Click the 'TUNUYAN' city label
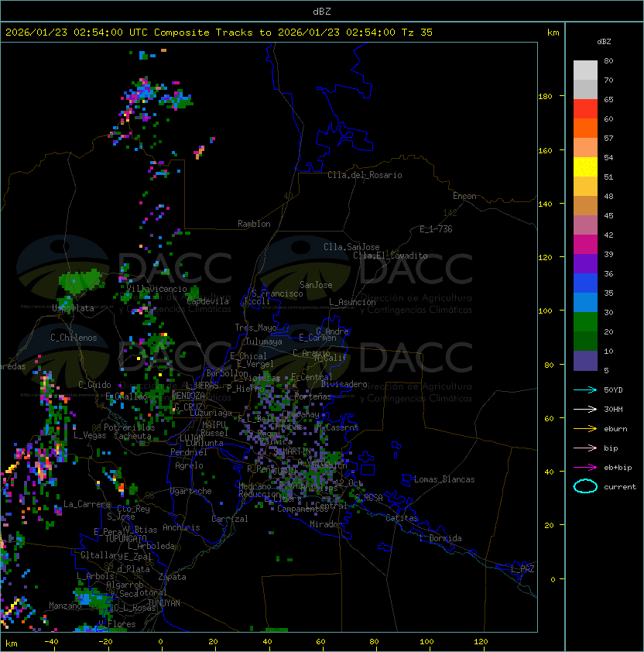This screenshot has width=644, height=652. [x=164, y=603]
